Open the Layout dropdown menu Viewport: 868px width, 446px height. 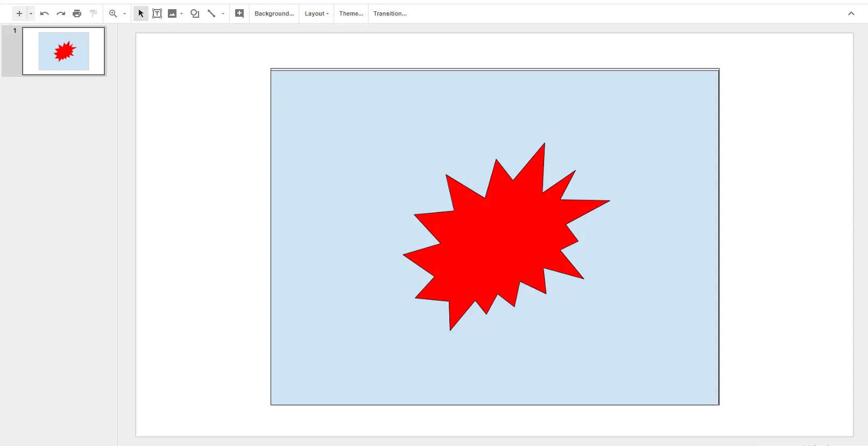pyautogui.click(x=317, y=13)
